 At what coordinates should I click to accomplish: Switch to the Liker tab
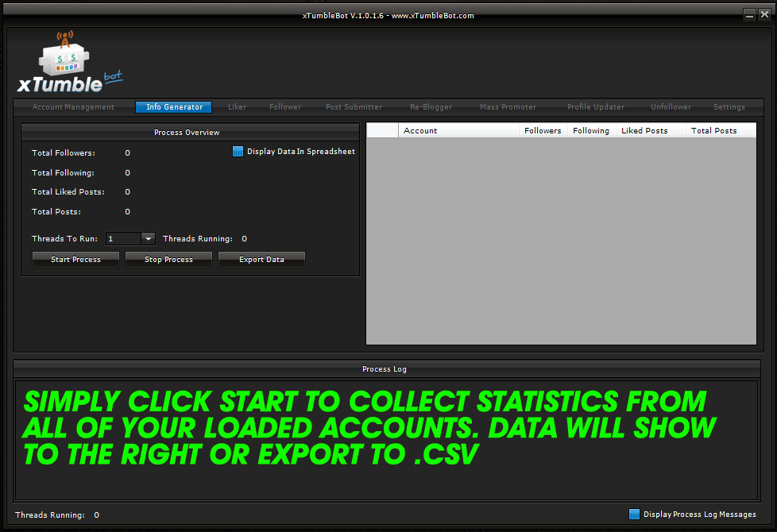click(238, 107)
